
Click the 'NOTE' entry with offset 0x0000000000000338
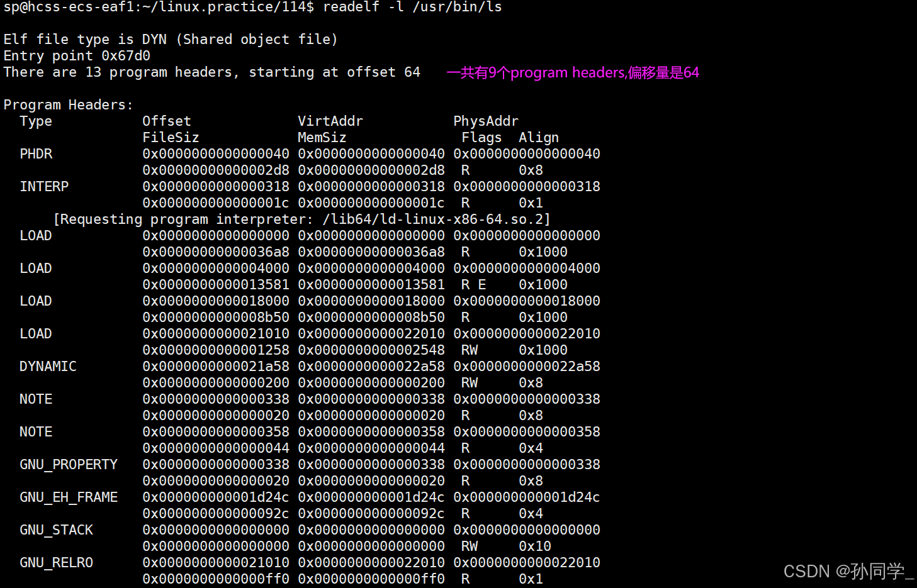click(x=36, y=399)
